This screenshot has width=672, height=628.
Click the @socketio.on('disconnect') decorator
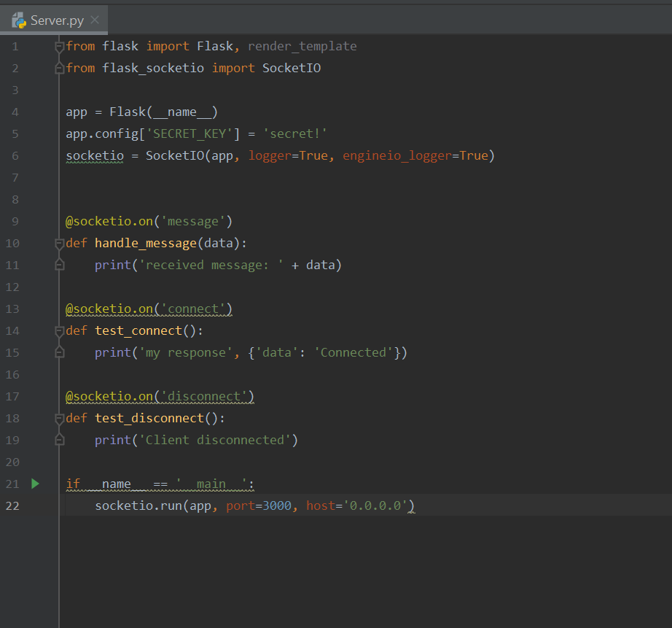pos(160,396)
